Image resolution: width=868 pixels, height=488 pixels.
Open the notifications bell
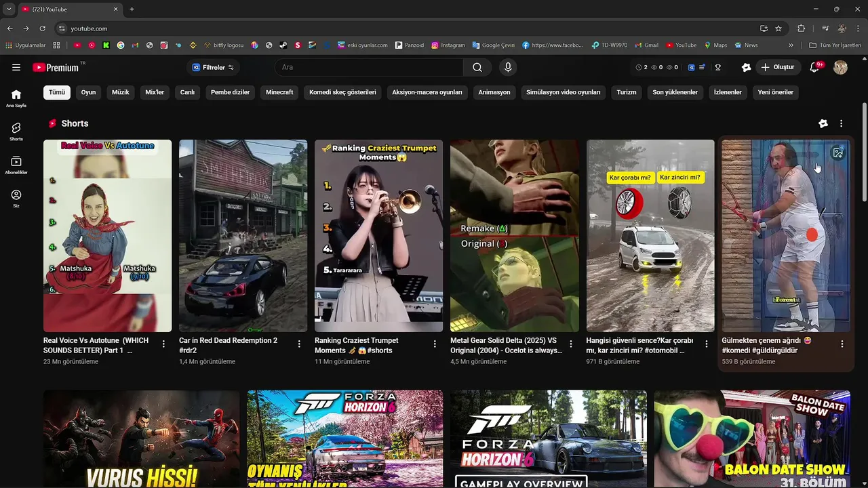pyautogui.click(x=815, y=67)
